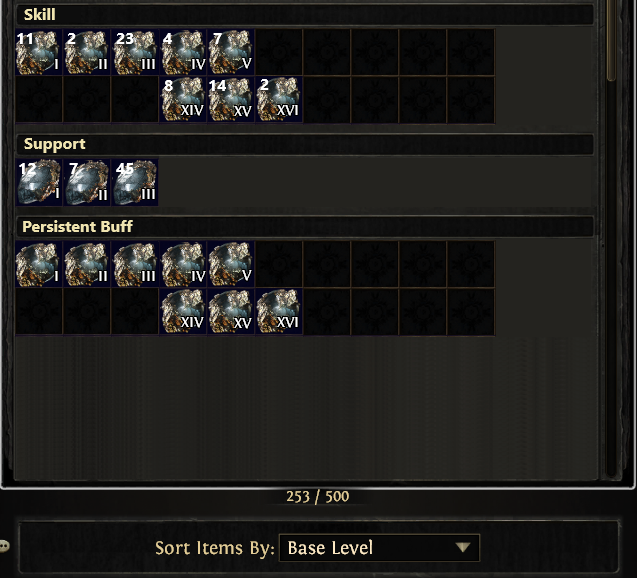
Task: Click the empty Skill slot after level V
Action: tap(278, 52)
